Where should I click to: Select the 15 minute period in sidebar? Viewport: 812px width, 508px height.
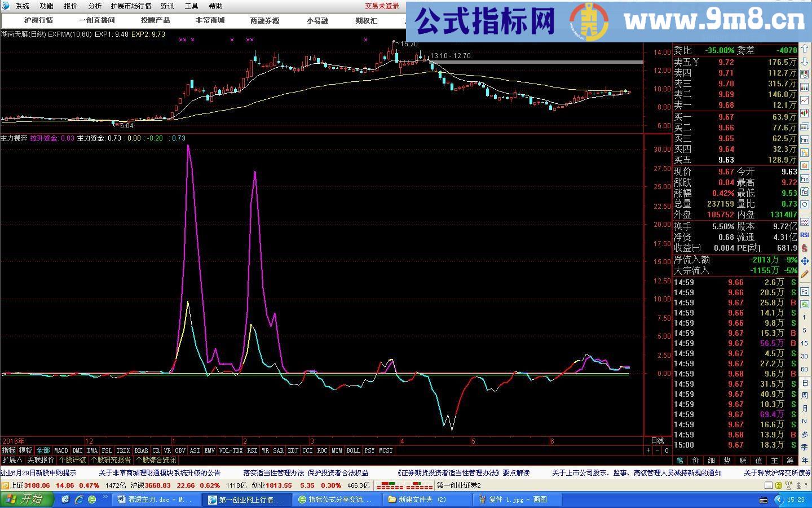tap(805, 343)
